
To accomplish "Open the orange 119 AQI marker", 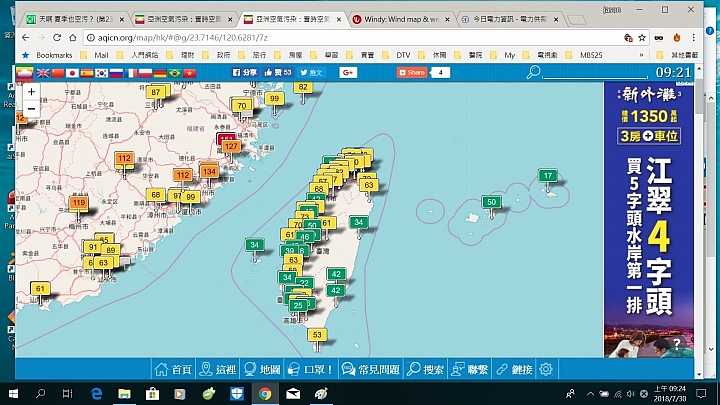I will click(79, 202).
